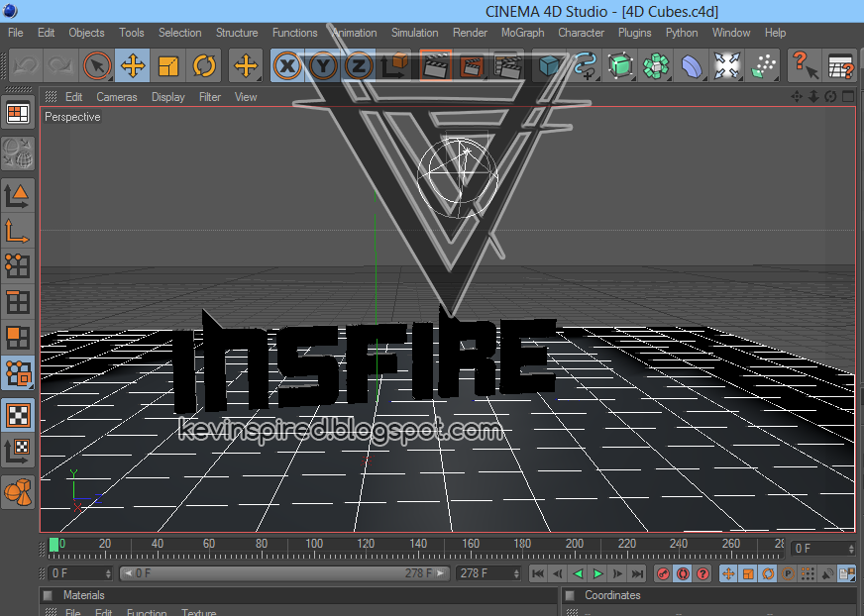Go to the start of the animation
This screenshot has height=616, width=864.
(x=538, y=574)
